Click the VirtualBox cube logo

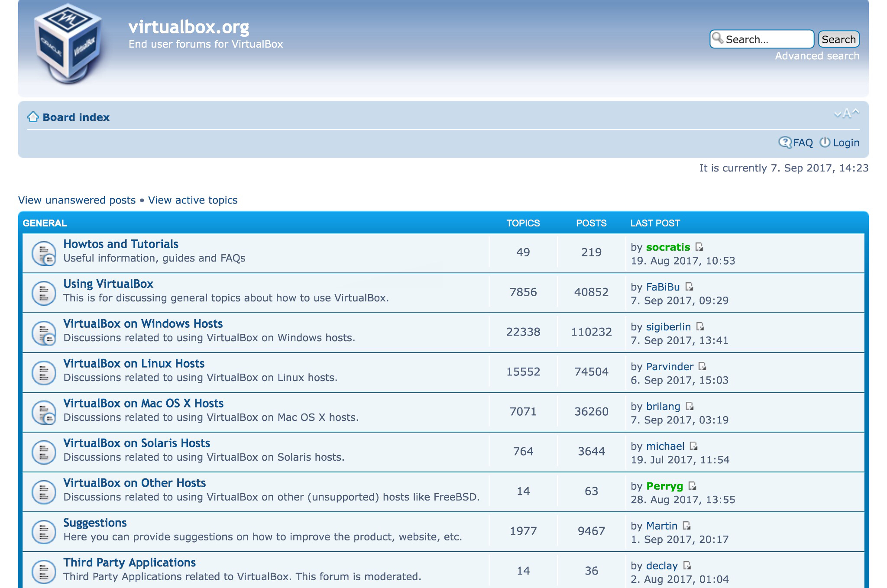tap(68, 43)
